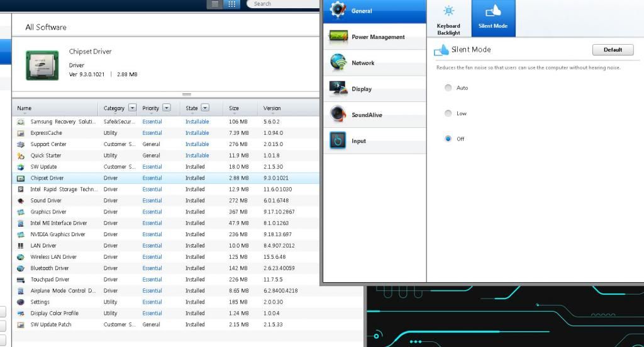Switch to list view icon near search

(x=215, y=4)
